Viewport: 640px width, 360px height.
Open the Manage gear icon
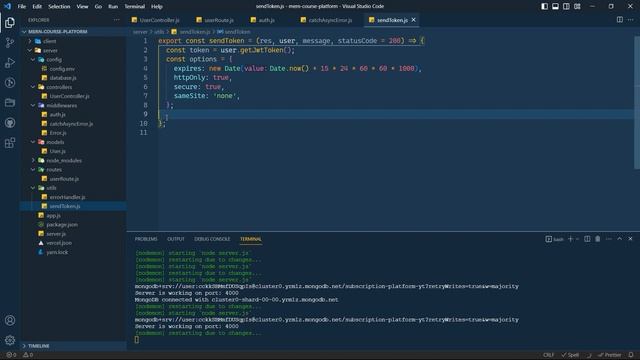[x=10, y=340]
